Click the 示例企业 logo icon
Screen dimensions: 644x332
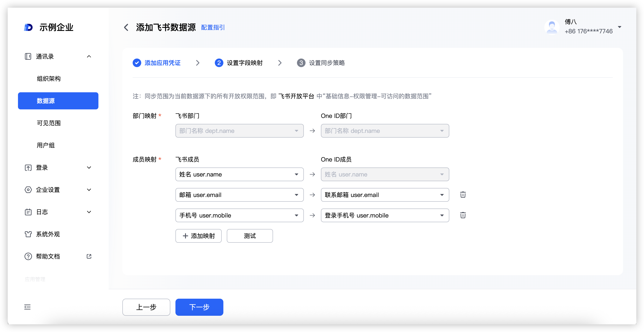(x=28, y=28)
